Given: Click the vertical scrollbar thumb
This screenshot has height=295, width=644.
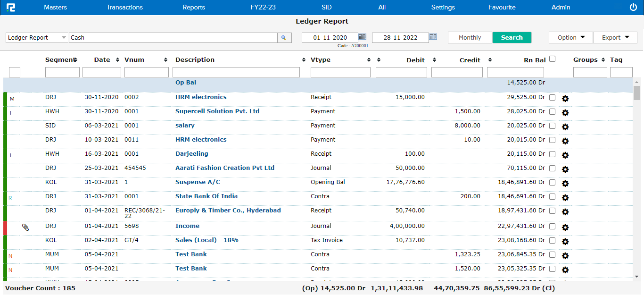Looking at the screenshot, I should 636,93.
